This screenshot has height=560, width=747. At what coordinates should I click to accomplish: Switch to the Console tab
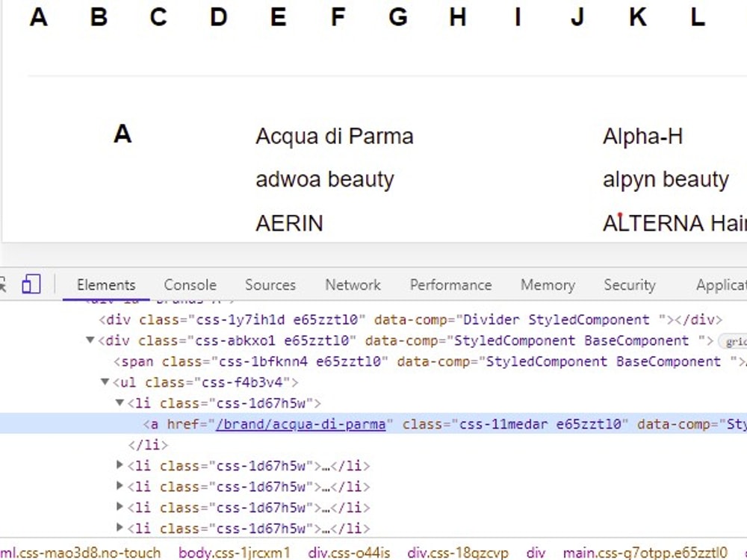[190, 284]
